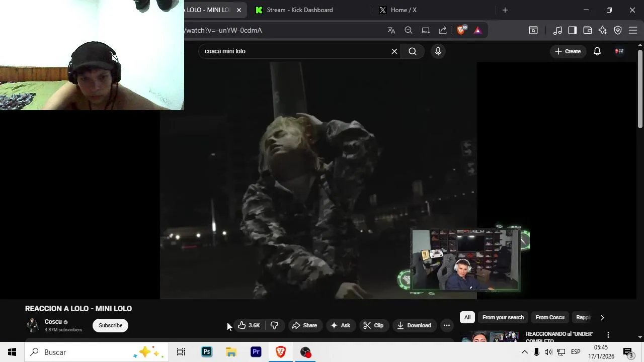Click the Ask button
The image size is (644, 362).
[340, 325]
